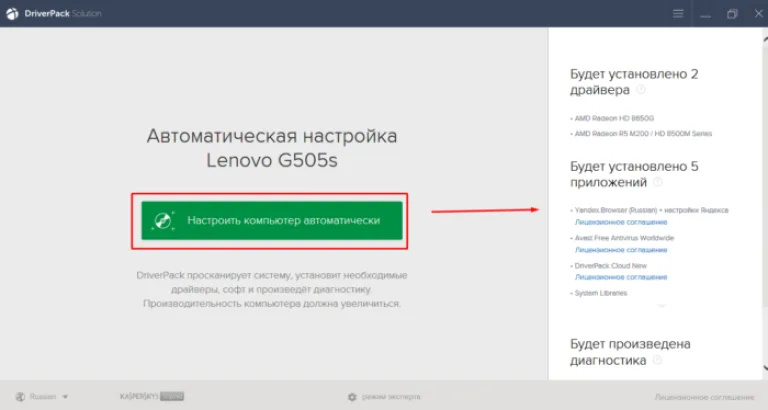
Task: Click the help icon next to драйвера heading
Action: (x=641, y=90)
